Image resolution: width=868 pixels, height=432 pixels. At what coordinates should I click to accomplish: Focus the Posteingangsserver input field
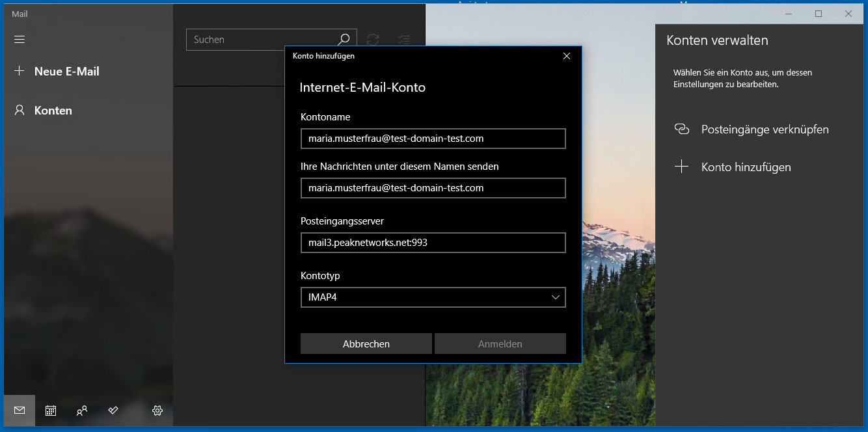tap(433, 242)
